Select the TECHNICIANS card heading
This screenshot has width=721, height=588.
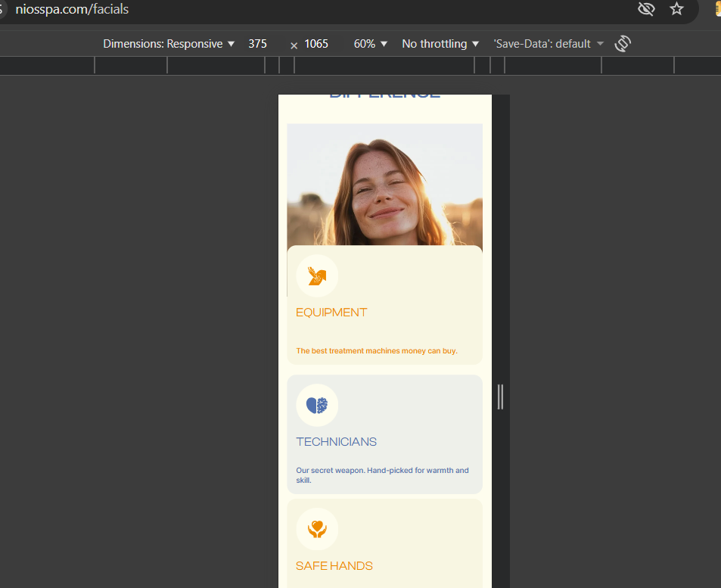click(336, 442)
